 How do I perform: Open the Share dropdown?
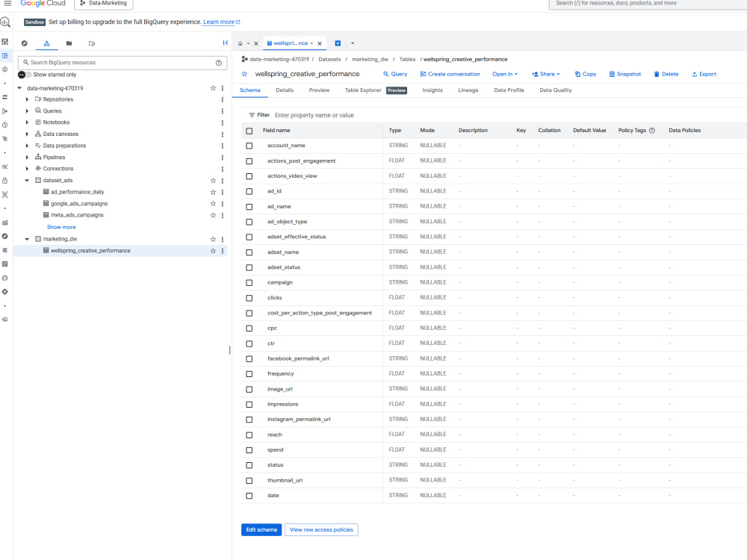(x=546, y=74)
